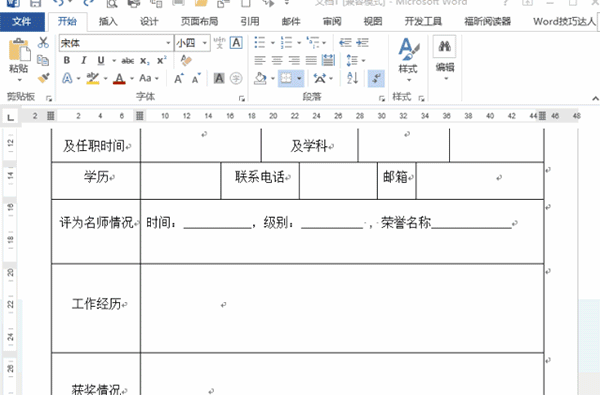The height and width of the screenshot is (395, 600).
Task: Select the Format Painter brush icon
Action: pyautogui.click(x=44, y=78)
